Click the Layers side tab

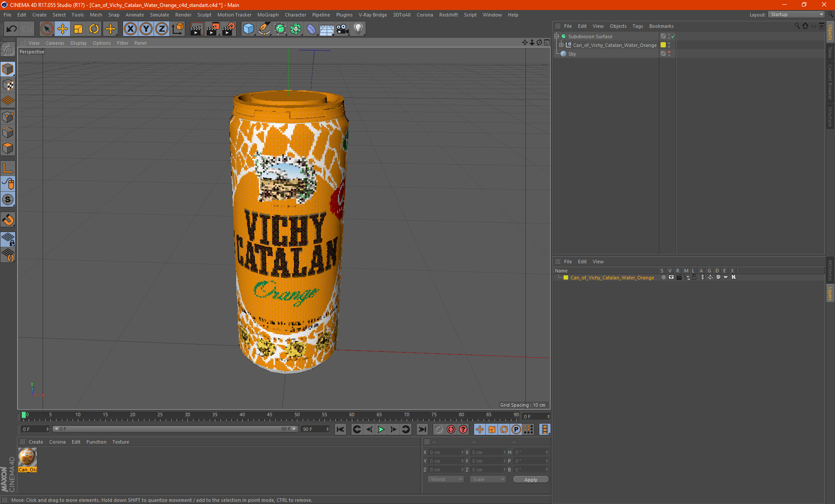(830, 293)
